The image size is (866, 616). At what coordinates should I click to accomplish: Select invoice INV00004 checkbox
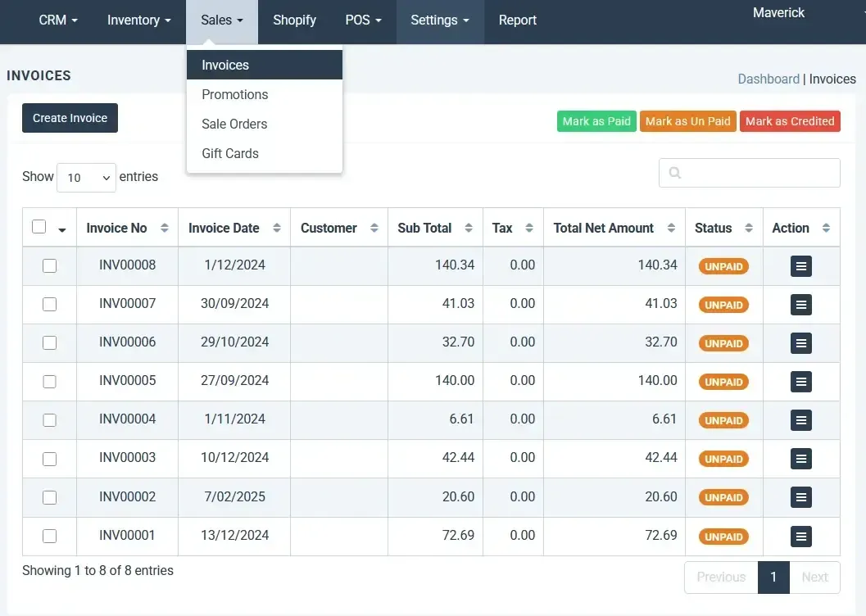click(x=50, y=420)
